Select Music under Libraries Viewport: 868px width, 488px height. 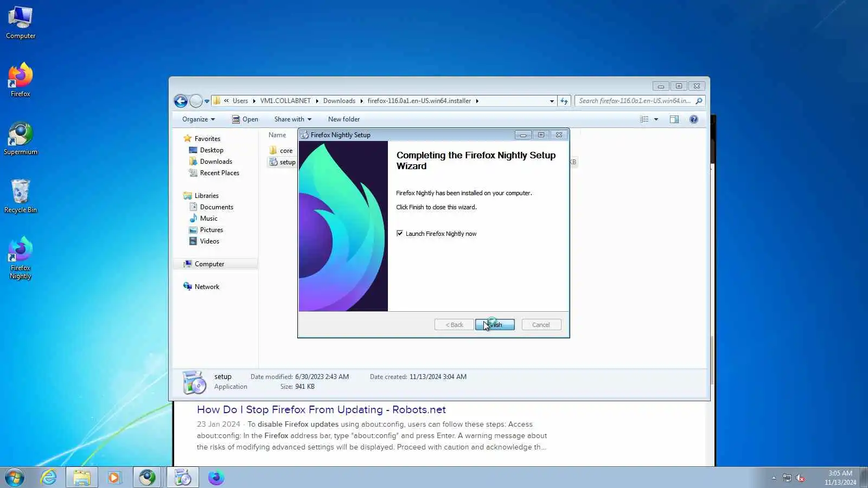(203, 219)
